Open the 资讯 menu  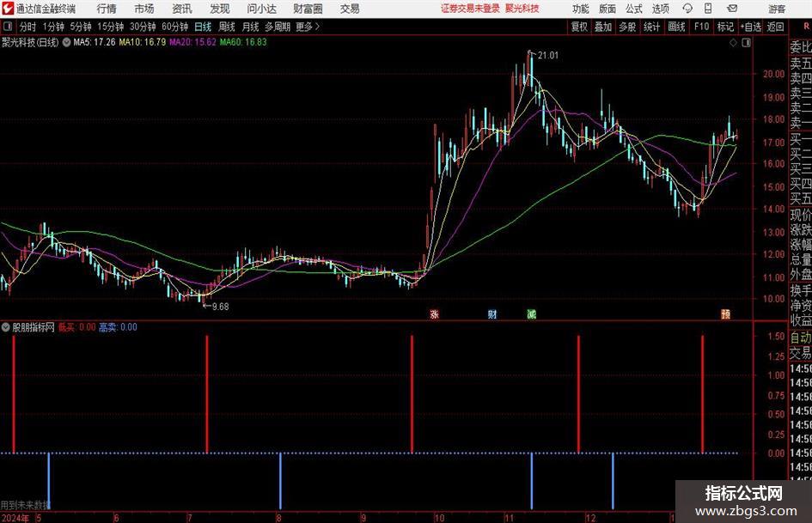coord(182,9)
